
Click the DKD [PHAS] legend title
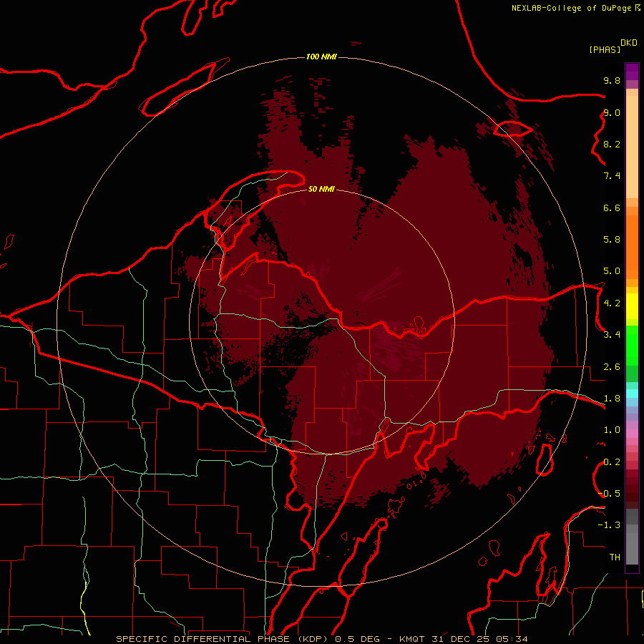tap(613, 47)
